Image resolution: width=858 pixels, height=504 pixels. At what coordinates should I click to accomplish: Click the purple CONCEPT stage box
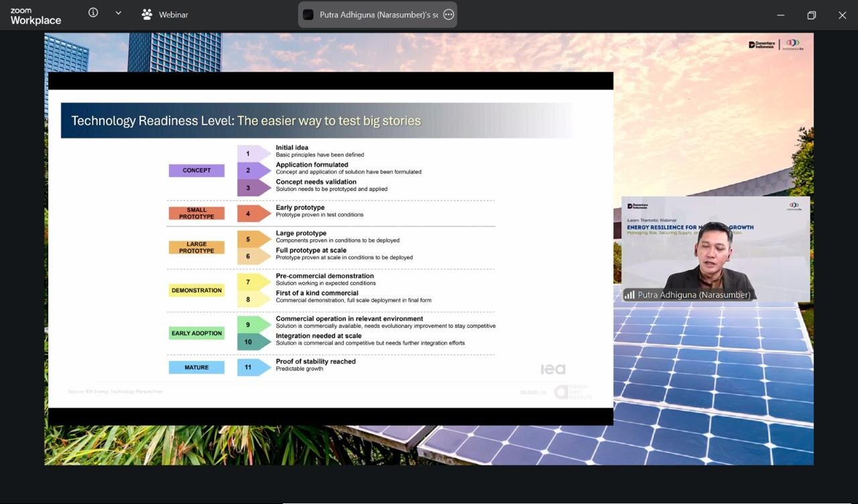coord(196,170)
